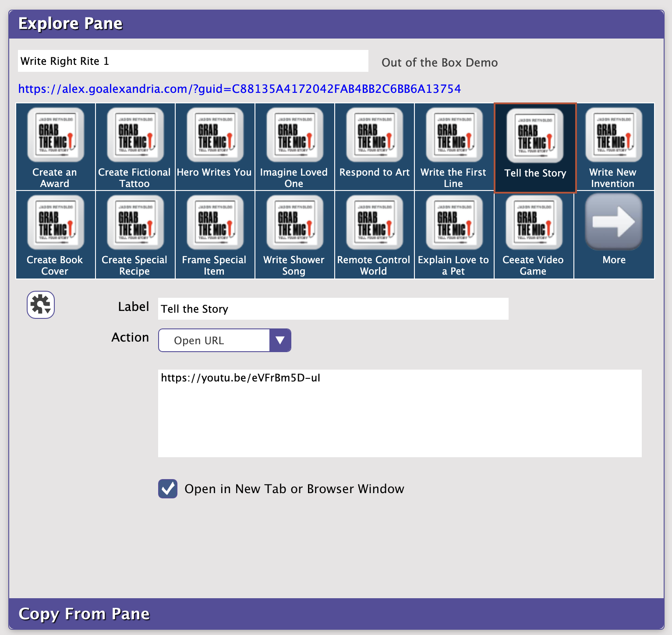Click the Out of the Box Demo text
This screenshot has width=672, height=635.
(x=440, y=63)
